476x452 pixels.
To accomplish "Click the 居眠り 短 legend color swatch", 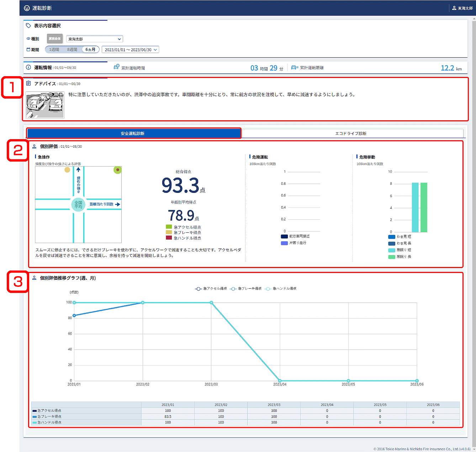I will tap(391, 250).
